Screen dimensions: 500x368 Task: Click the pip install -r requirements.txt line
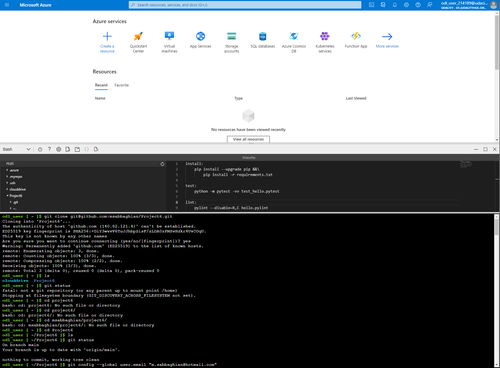pyautogui.click(x=238, y=175)
